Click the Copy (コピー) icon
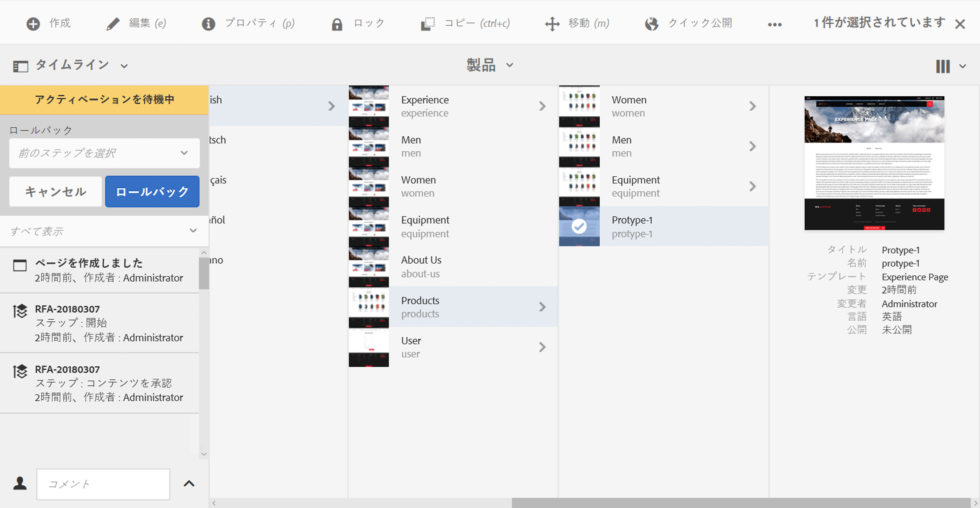The width and height of the screenshot is (980, 508). click(x=427, y=24)
